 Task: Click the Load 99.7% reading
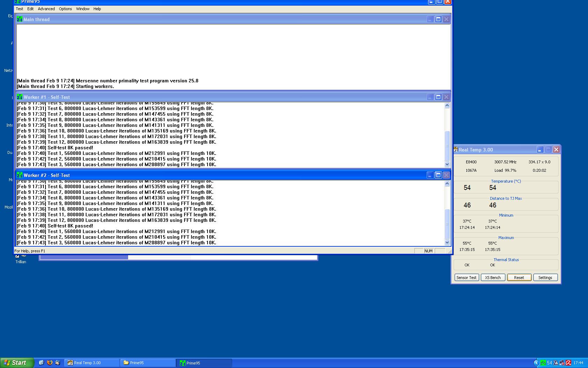(505, 170)
